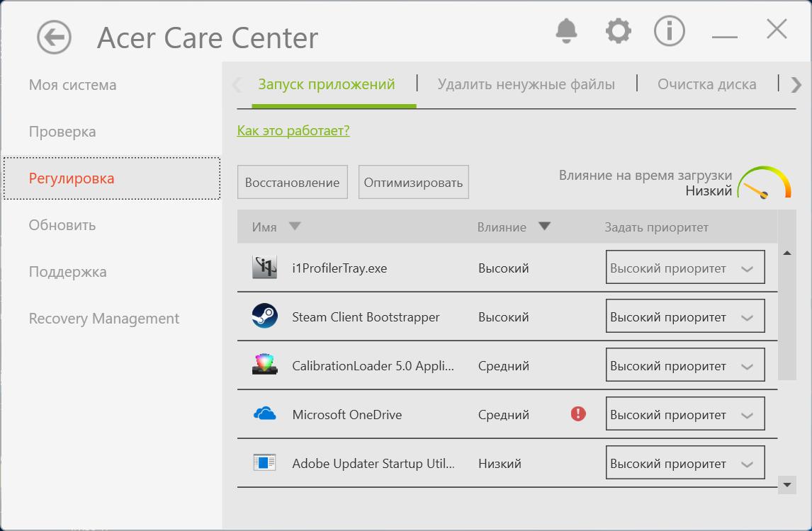This screenshot has width=812, height=531.
Task: Open priority dropdown for CalibrationLoader 5.0
Action: [685, 365]
